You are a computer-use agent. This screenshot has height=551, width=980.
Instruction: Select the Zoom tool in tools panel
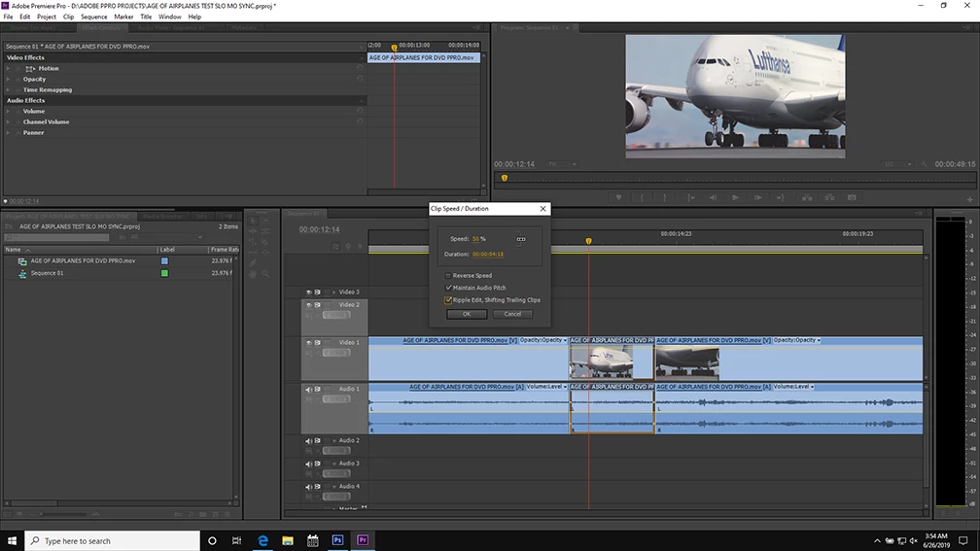click(x=265, y=274)
